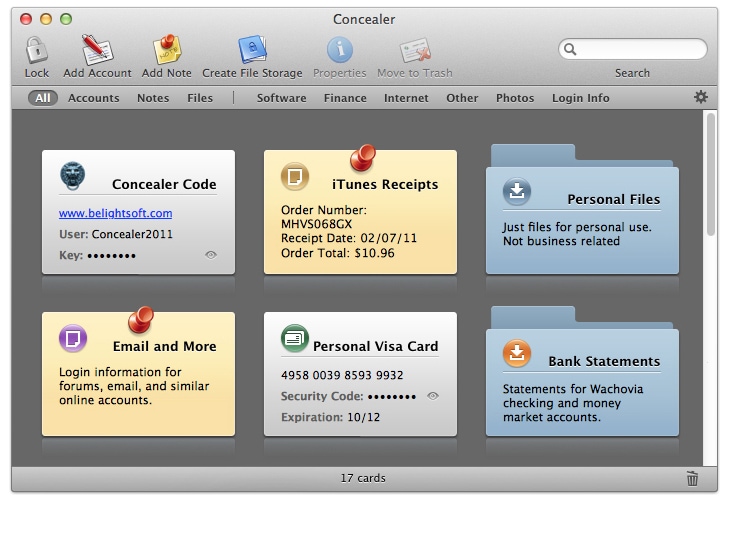Filter by Software category
730x540 pixels.
tap(282, 98)
